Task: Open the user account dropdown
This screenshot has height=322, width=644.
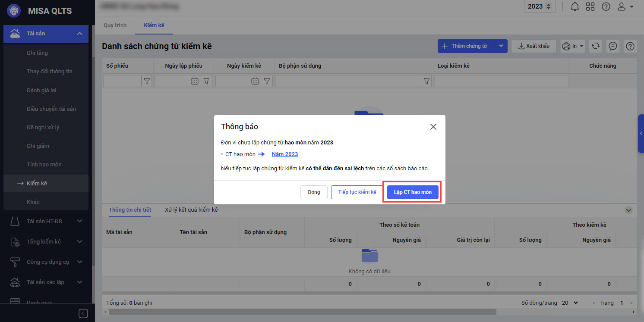Action: tap(625, 7)
